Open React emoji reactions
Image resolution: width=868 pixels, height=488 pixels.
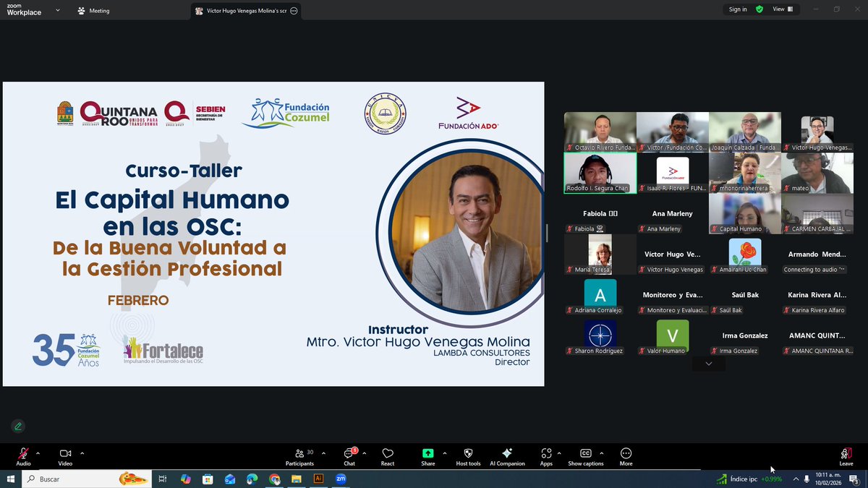pyautogui.click(x=388, y=457)
